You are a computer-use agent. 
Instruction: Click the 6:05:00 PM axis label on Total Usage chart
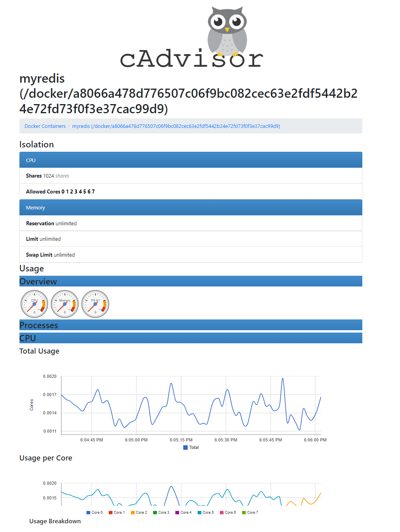click(x=136, y=440)
